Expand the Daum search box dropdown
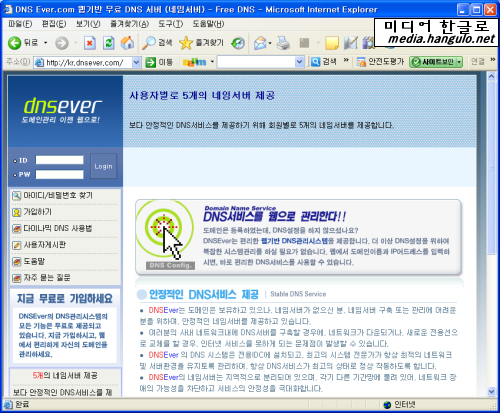Viewport: 500px width, 413px height. [x=299, y=62]
